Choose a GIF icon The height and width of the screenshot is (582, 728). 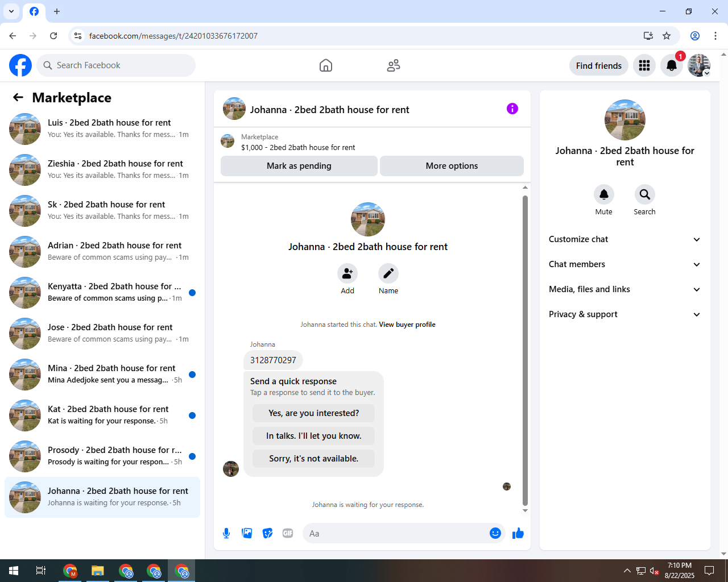click(x=288, y=533)
